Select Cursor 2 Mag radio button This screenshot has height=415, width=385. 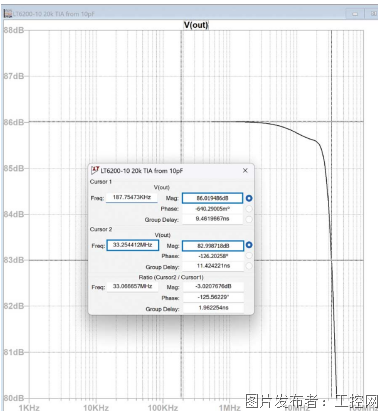[249, 245]
